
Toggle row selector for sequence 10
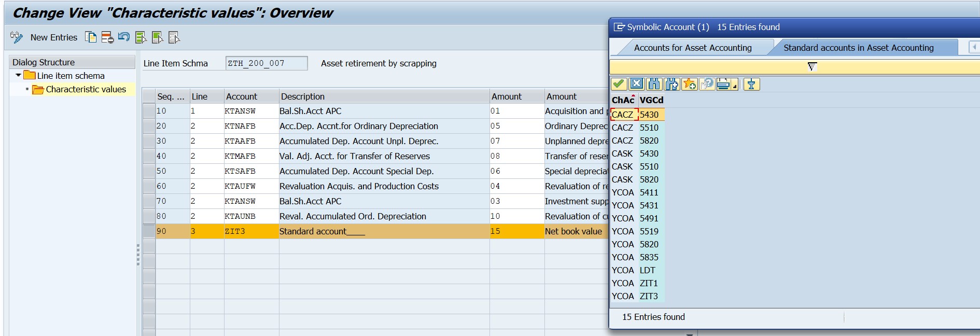pyautogui.click(x=149, y=111)
